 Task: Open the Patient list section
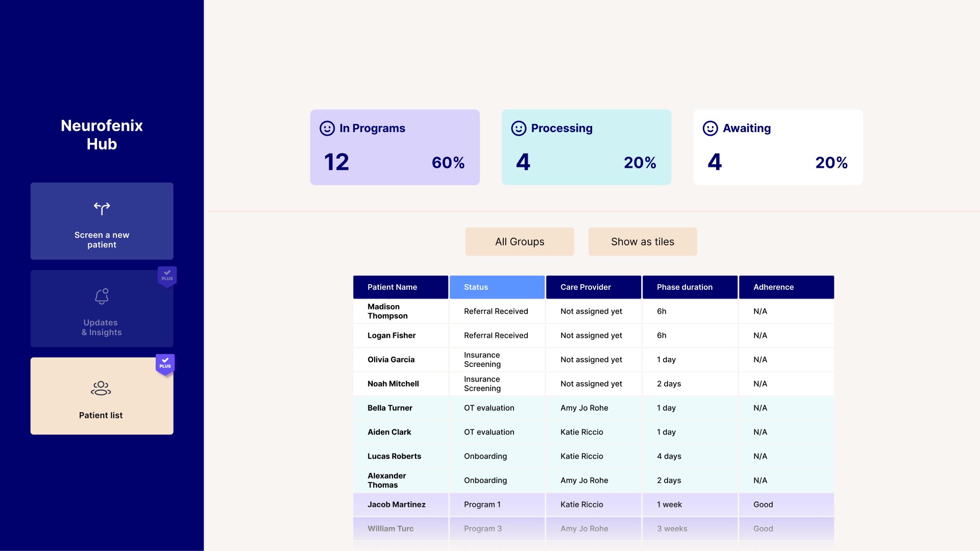pos(102,396)
